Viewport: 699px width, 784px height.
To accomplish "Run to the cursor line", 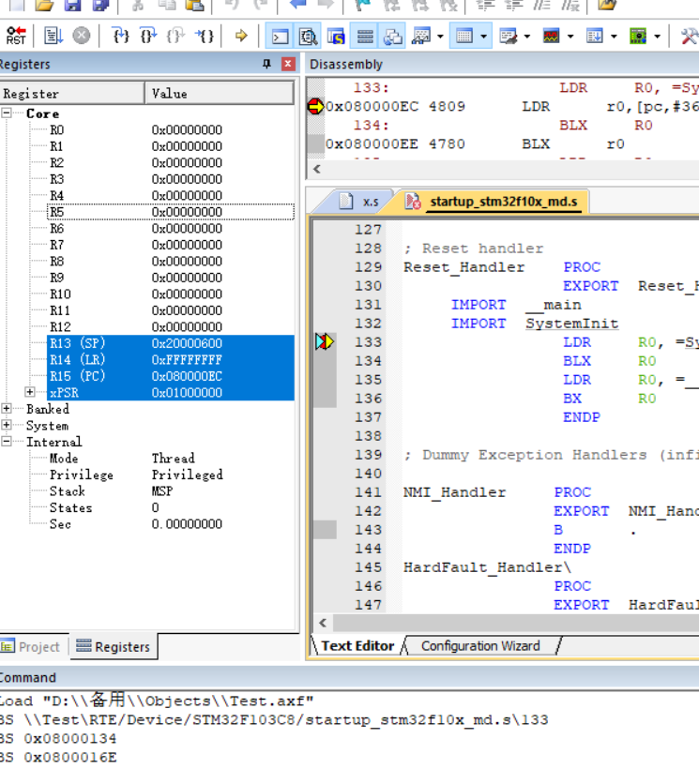I will pyautogui.click(x=205, y=36).
